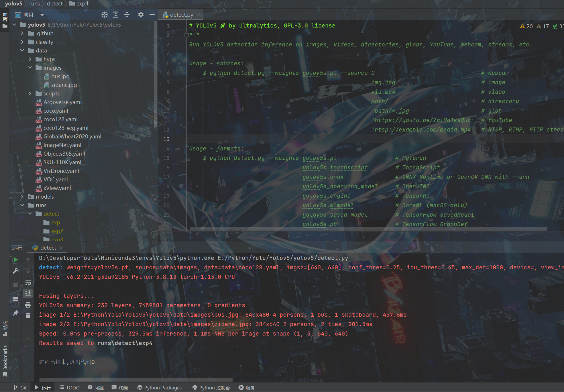
Task: Open run configuration wrench icon
Action: (15, 271)
